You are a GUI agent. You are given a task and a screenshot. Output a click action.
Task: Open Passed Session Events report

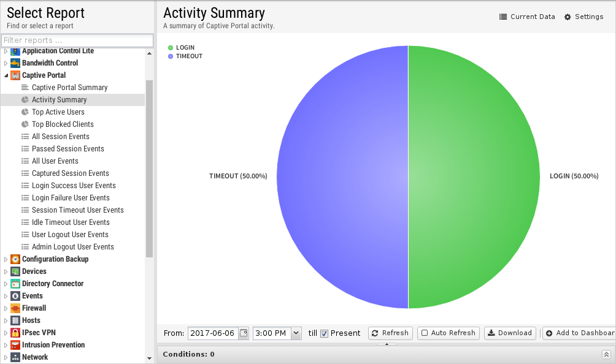coord(68,149)
